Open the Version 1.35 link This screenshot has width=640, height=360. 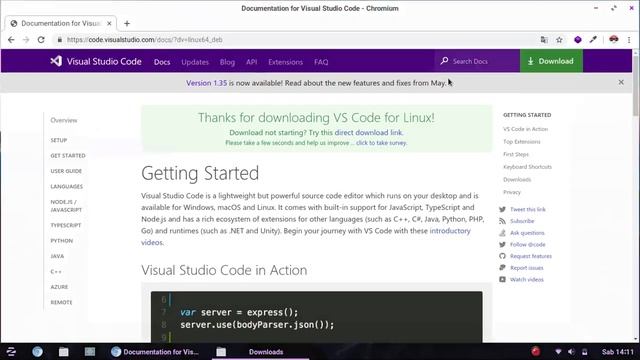[x=207, y=83]
